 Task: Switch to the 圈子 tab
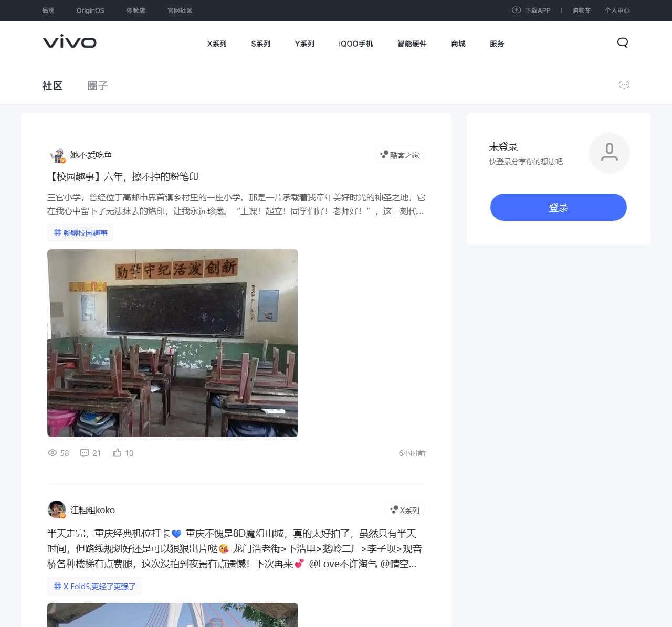(x=98, y=86)
